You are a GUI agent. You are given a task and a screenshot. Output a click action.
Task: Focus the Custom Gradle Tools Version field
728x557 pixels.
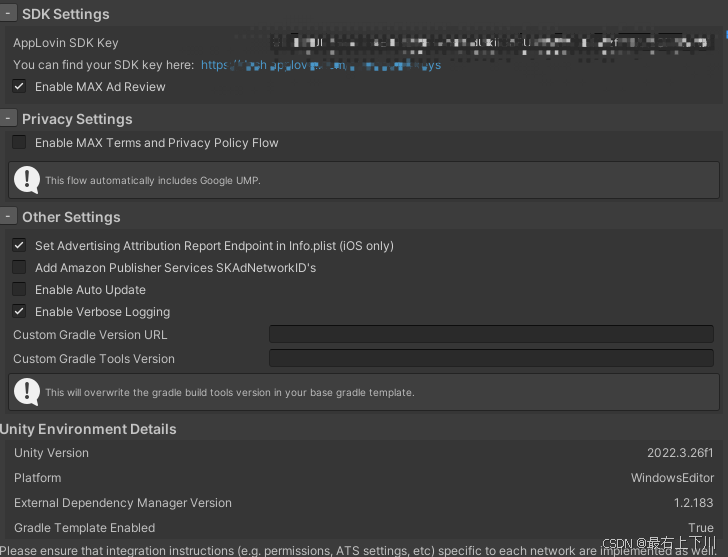[x=491, y=358]
